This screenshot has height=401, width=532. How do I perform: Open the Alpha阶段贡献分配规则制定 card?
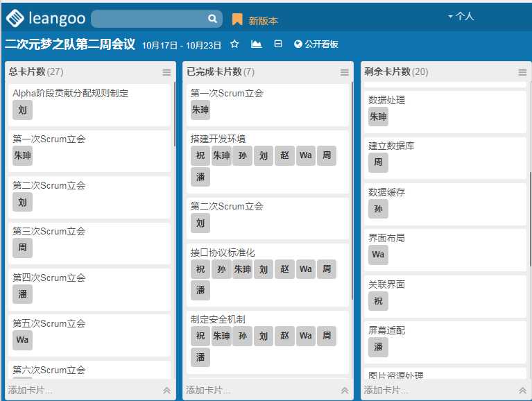[89, 105]
